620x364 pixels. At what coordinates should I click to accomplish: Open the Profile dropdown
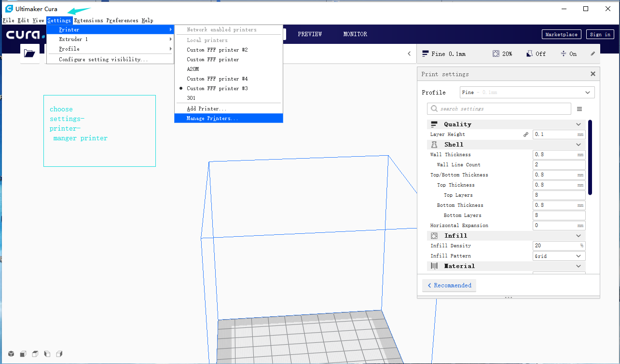pos(527,93)
